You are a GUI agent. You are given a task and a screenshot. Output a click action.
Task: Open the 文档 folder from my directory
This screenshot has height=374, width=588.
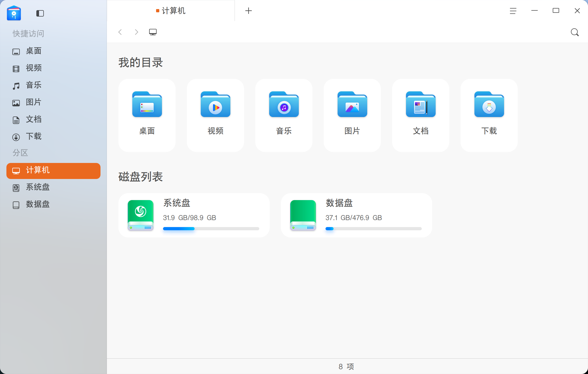[420, 115]
